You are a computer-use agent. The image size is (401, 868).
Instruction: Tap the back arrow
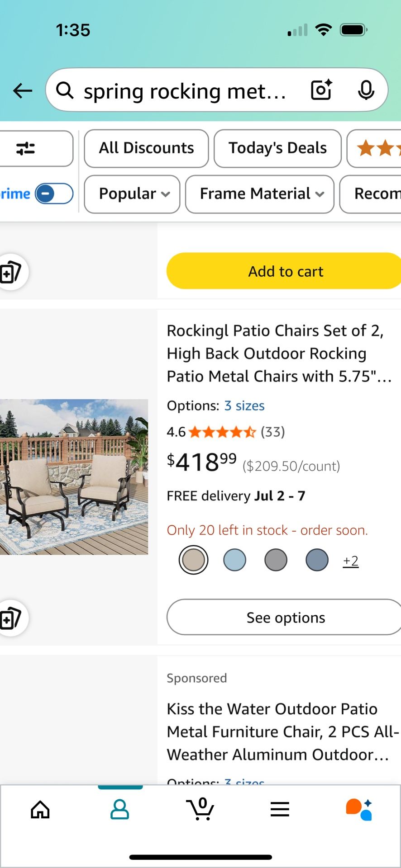(x=22, y=90)
